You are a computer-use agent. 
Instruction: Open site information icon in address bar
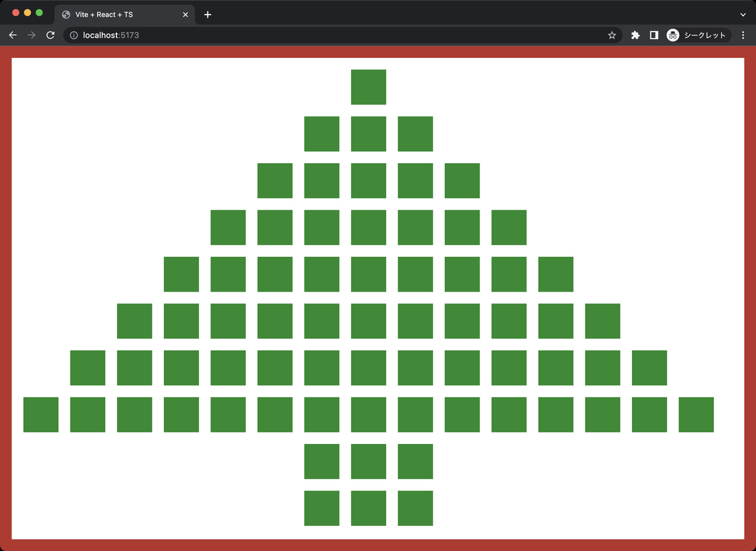tap(74, 35)
